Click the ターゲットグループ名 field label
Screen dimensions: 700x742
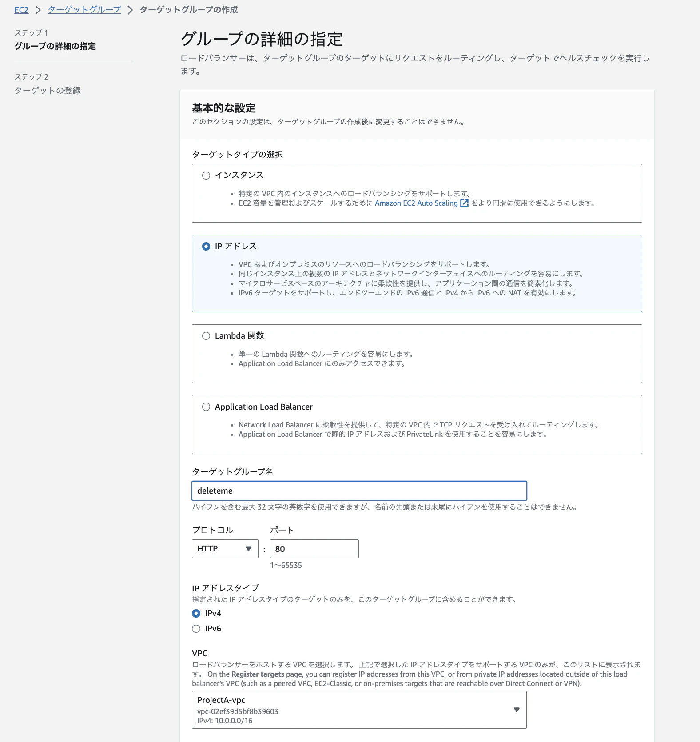(232, 471)
